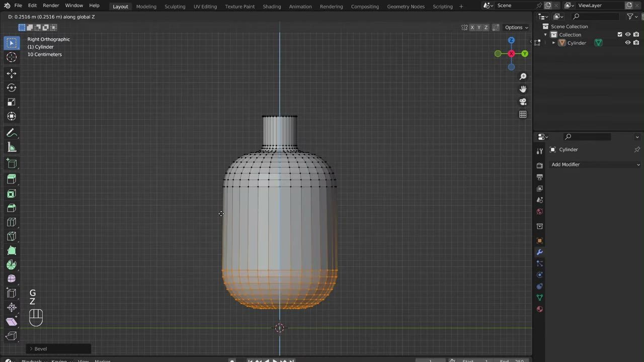Create a new scene with the duplicate icon
The height and width of the screenshot is (362, 644).
tap(548, 6)
